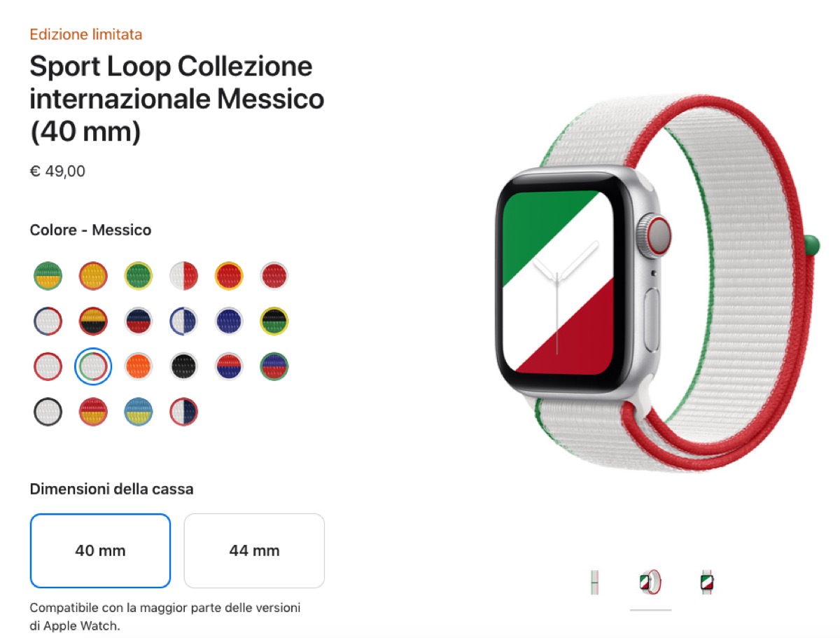Select the white swatch with black border
840x638 pixels.
click(48, 411)
